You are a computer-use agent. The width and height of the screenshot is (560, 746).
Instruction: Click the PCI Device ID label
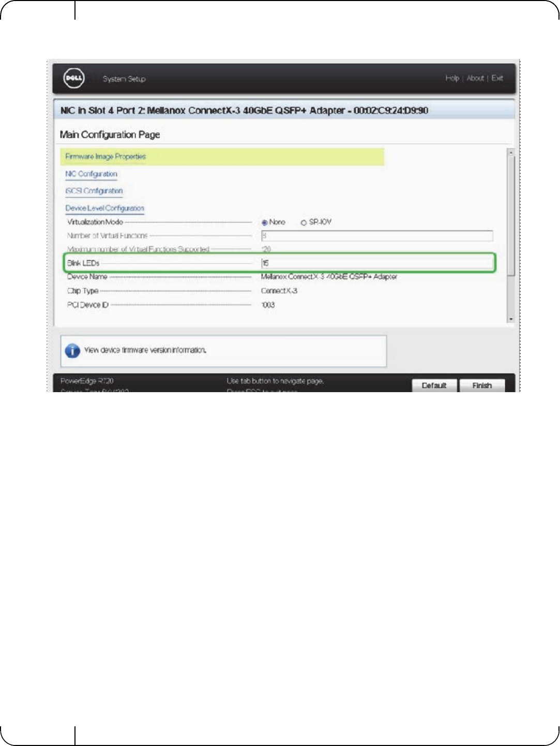click(88, 305)
